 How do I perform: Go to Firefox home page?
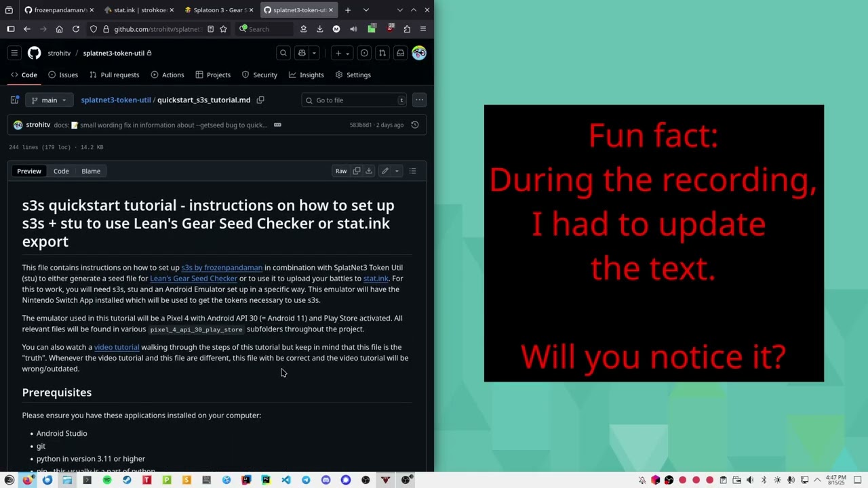(60, 29)
